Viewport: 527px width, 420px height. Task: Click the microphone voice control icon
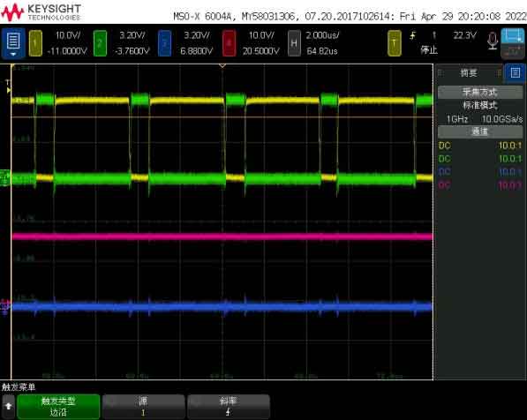(x=493, y=41)
